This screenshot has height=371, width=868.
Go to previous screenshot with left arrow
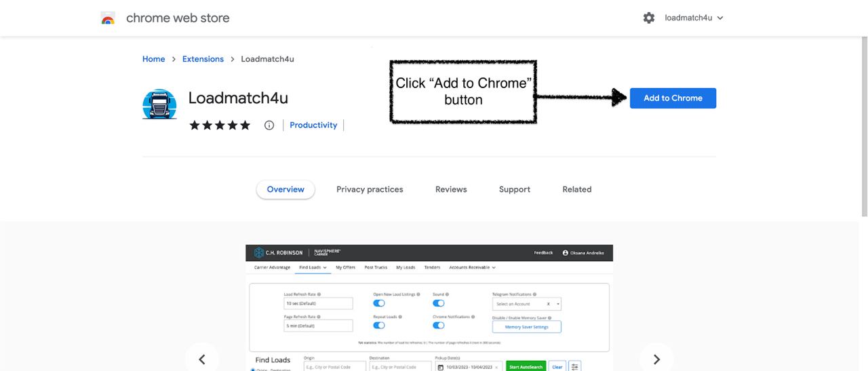(201, 359)
